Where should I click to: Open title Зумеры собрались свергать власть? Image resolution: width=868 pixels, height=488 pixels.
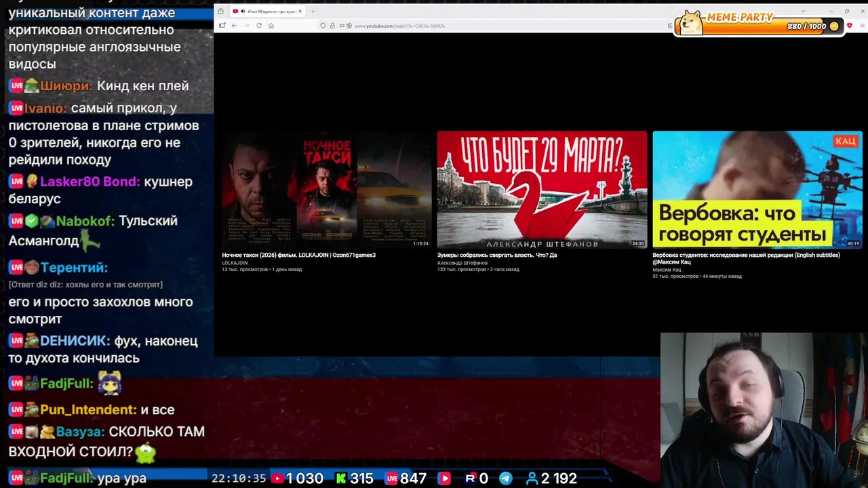pyautogui.click(x=497, y=255)
